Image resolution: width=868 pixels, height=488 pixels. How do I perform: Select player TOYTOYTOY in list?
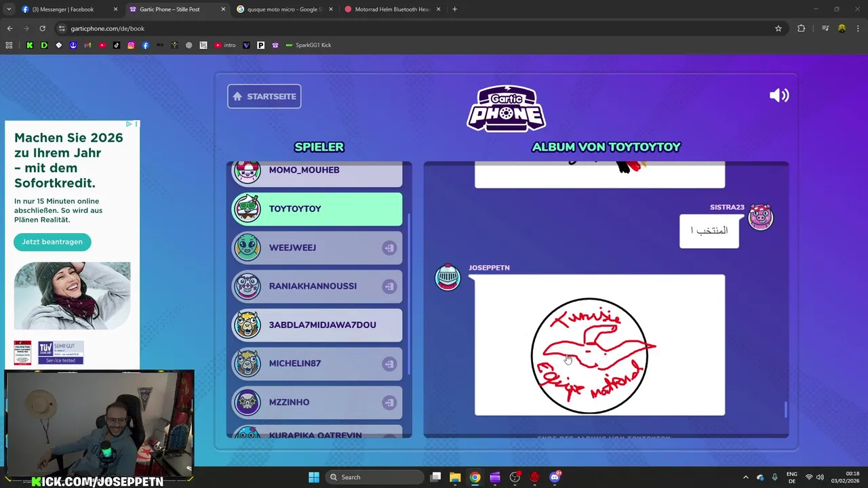pos(317,209)
